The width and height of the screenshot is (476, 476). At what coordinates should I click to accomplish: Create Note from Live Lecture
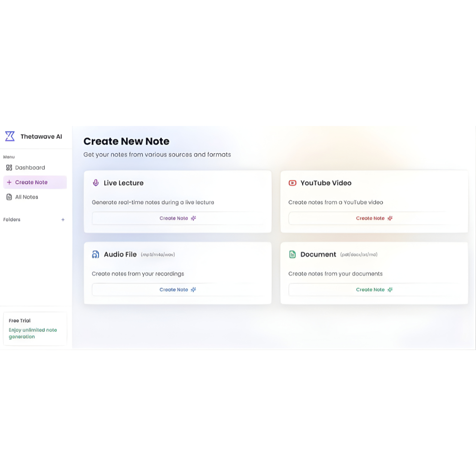(x=178, y=218)
